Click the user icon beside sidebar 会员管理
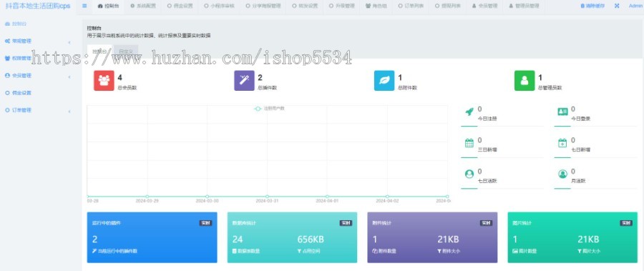 (7, 76)
